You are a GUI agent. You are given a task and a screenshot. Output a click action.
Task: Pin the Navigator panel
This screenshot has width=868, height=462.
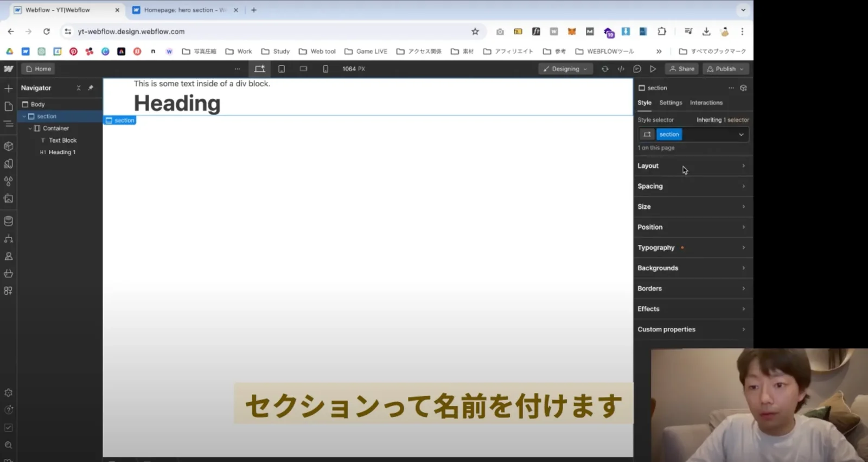(91, 88)
